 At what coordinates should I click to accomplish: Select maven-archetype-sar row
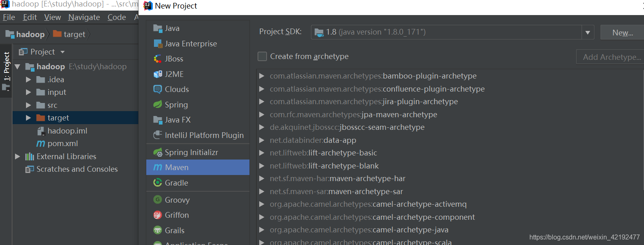pos(450,192)
